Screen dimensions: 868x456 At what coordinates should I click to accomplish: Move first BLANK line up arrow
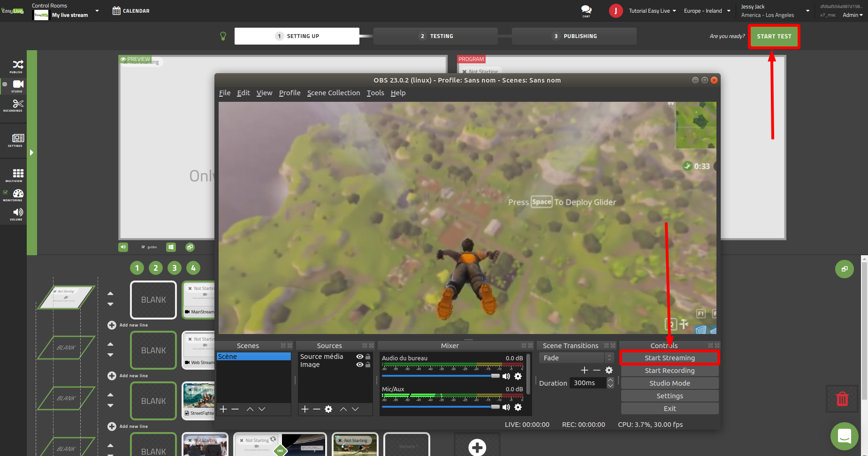(x=110, y=293)
